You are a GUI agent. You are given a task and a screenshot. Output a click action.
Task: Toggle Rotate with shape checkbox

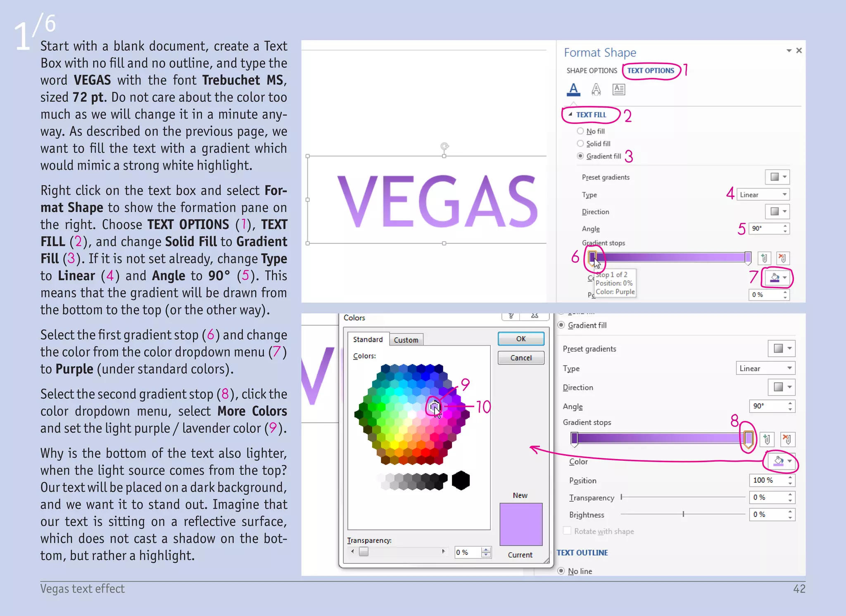pos(567,531)
